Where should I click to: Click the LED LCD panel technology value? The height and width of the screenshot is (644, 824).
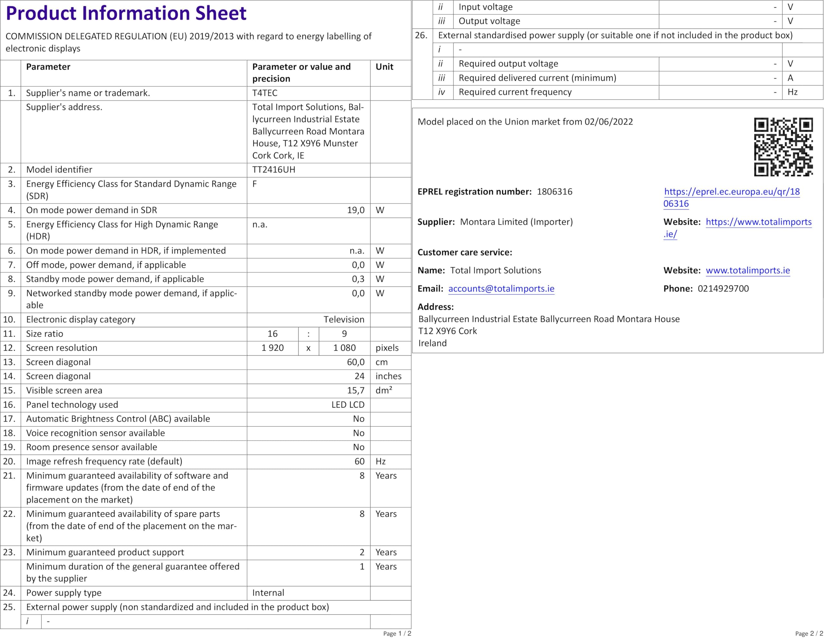click(348, 405)
